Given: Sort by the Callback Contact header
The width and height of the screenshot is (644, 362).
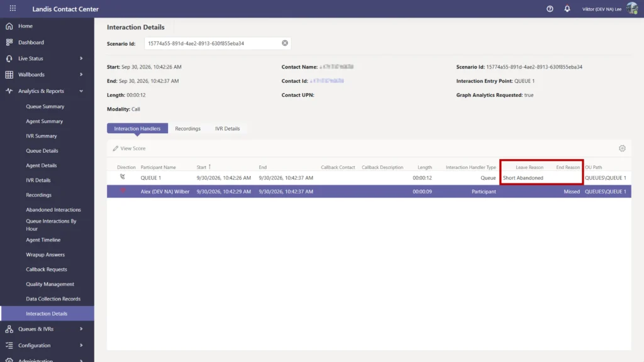Looking at the screenshot, I should pos(338,167).
